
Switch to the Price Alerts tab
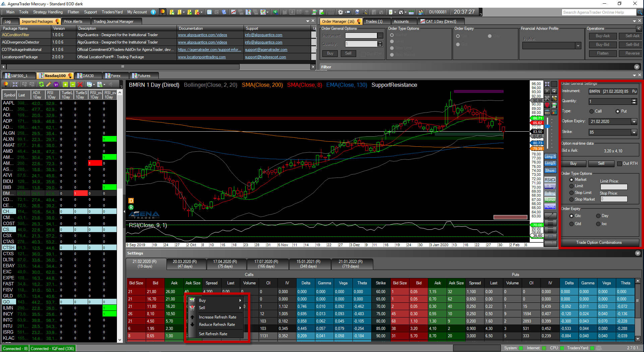coord(73,21)
